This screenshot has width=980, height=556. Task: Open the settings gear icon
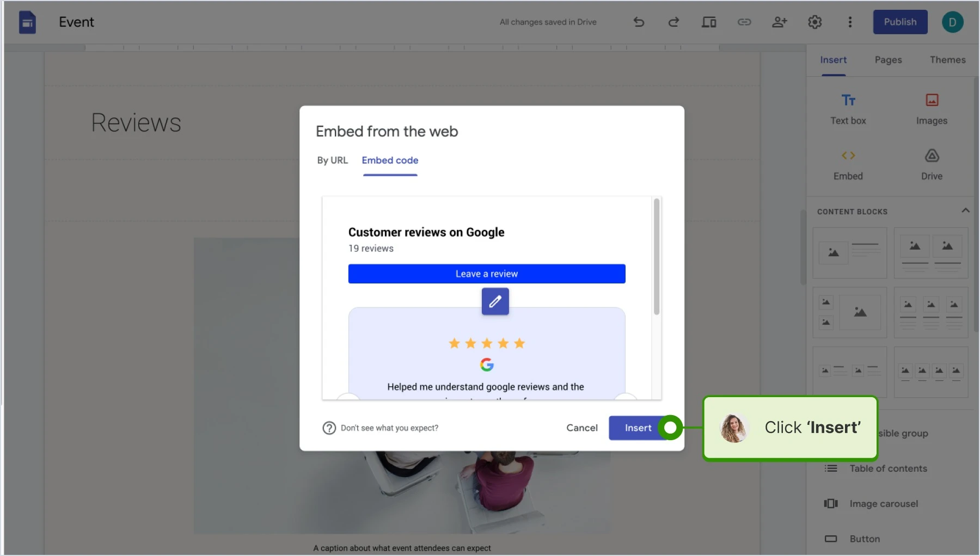coord(815,22)
